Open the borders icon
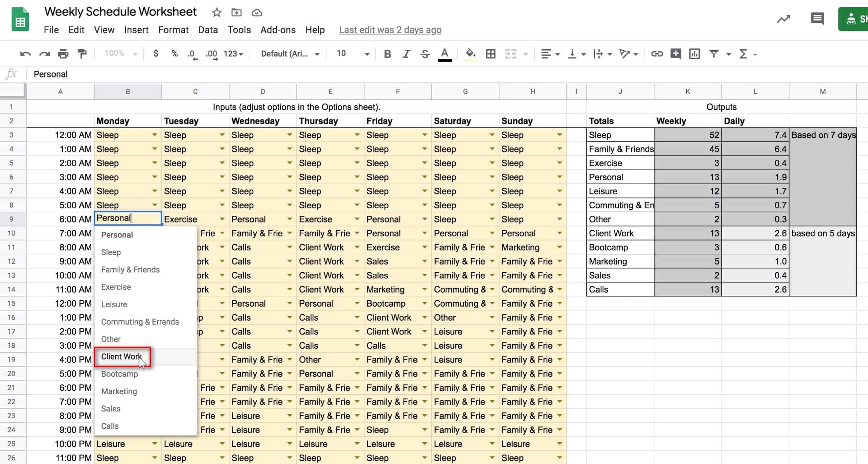This screenshot has height=464, width=868. (x=491, y=54)
